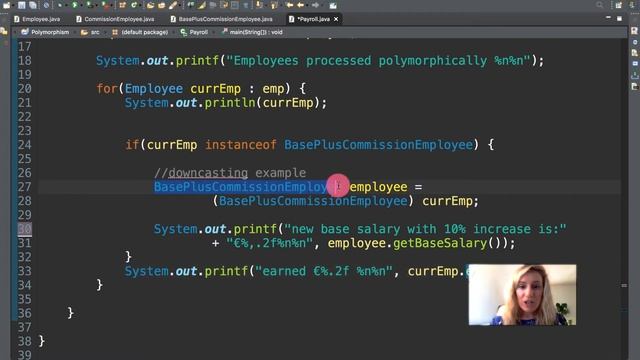Viewport: 640px width, 360px height.
Task: Click the fifth right trim view icon
Action: 634,76
